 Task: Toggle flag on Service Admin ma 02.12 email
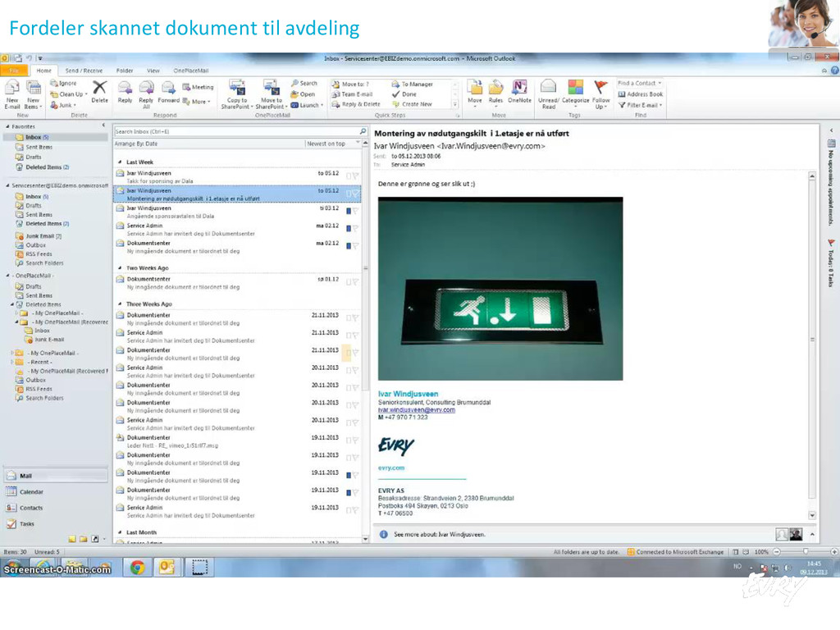click(x=355, y=228)
